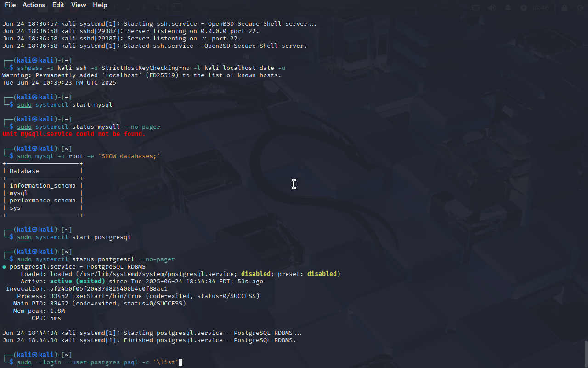Click the 'Mem peak: 1.8M' line
This screenshot has height=368, width=588.
pos(39,310)
